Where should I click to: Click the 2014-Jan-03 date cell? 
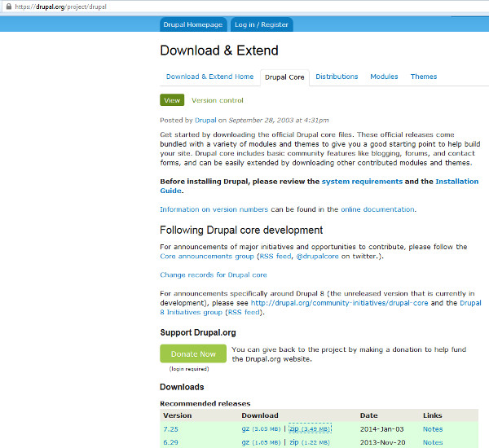[381, 429]
